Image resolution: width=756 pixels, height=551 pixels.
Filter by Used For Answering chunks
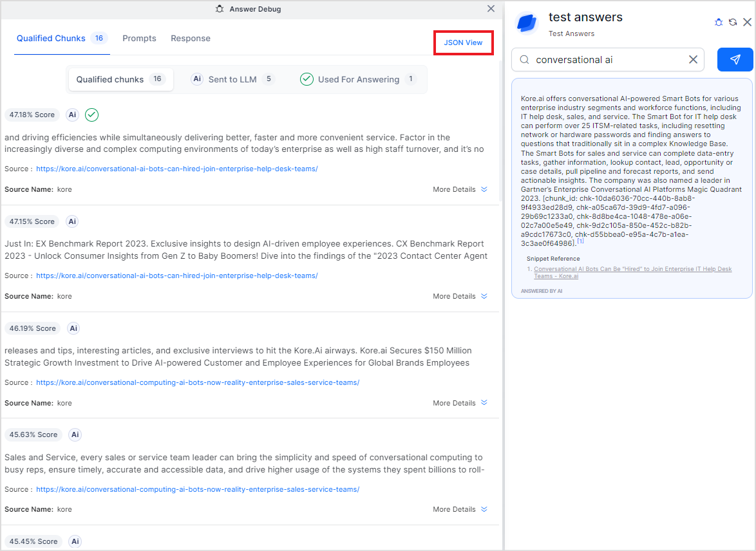358,79
